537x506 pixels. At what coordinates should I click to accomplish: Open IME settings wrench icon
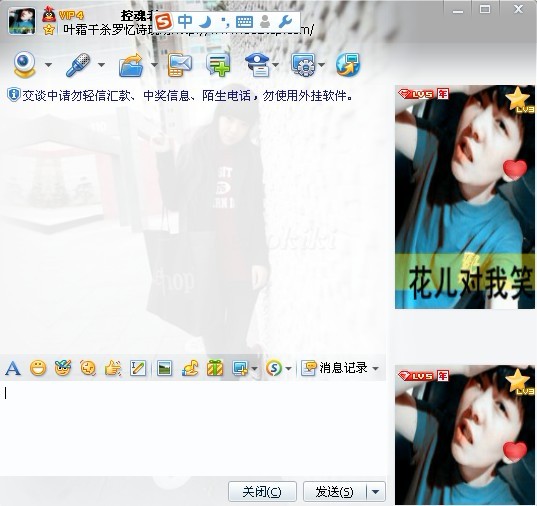[x=285, y=22]
